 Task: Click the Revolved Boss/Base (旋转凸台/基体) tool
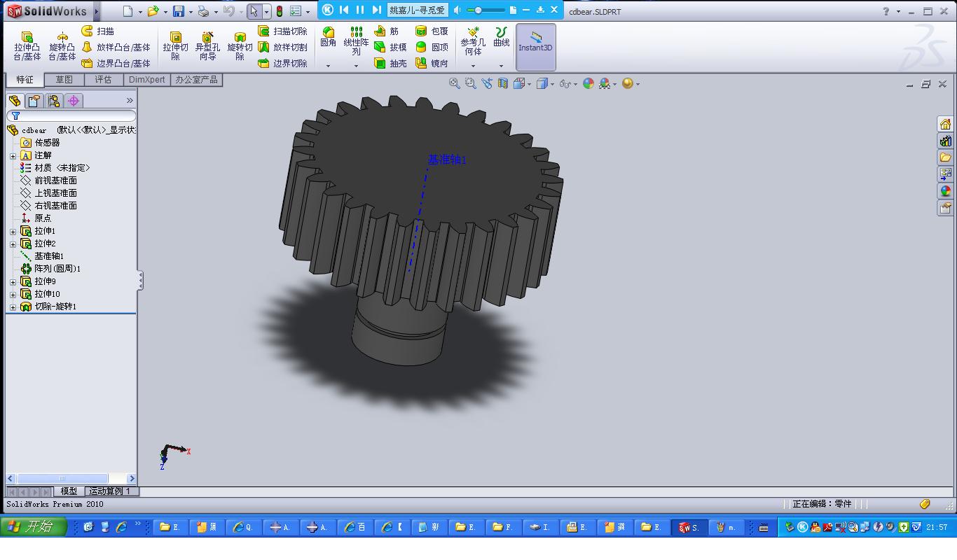click(x=62, y=46)
